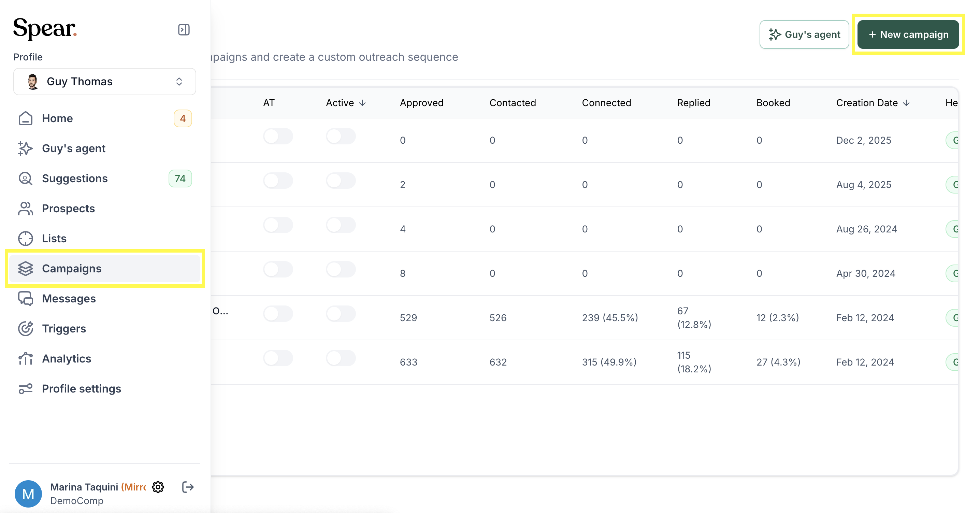Click the Triggers target icon
Viewport: 980px width, 513px height.
[26, 328]
